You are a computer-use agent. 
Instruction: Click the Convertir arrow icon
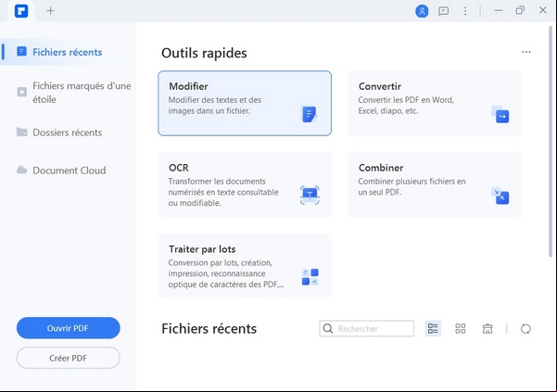point(500,114)
